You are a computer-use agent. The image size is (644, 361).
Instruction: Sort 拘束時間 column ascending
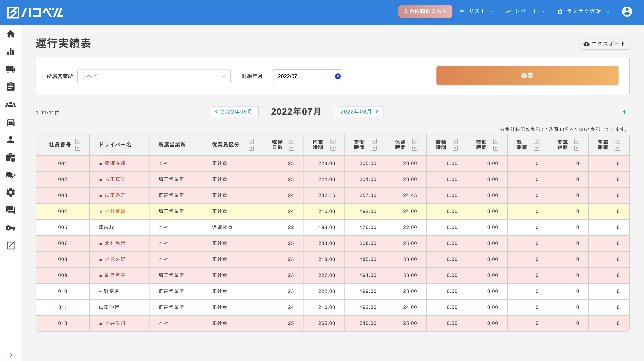[x=333, y=141]
